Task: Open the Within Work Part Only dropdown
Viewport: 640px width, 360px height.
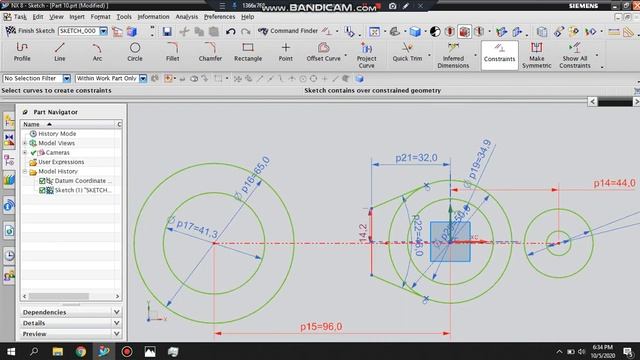Action: click(x=143, y=78)
